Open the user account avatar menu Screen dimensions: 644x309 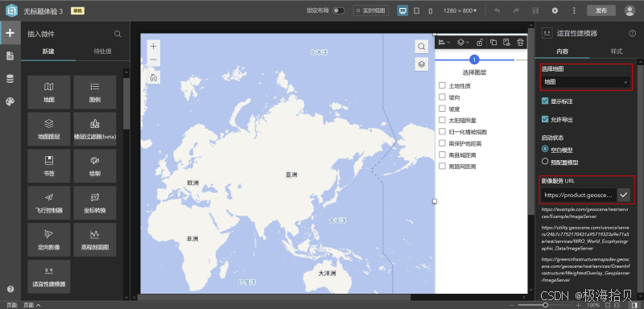(x=630, y=10)
